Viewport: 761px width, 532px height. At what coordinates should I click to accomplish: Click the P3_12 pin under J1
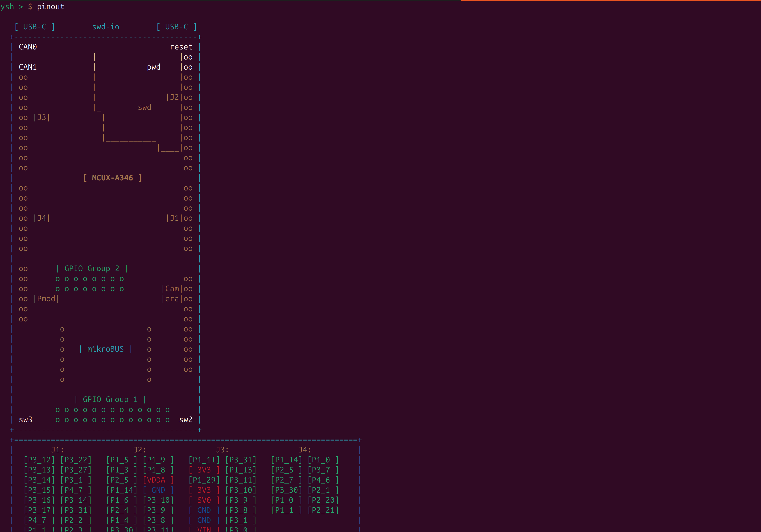(39, 460)
